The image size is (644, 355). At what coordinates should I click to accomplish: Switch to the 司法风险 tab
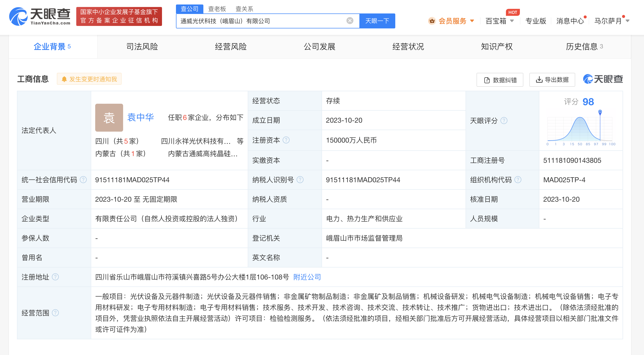[142, 47]
